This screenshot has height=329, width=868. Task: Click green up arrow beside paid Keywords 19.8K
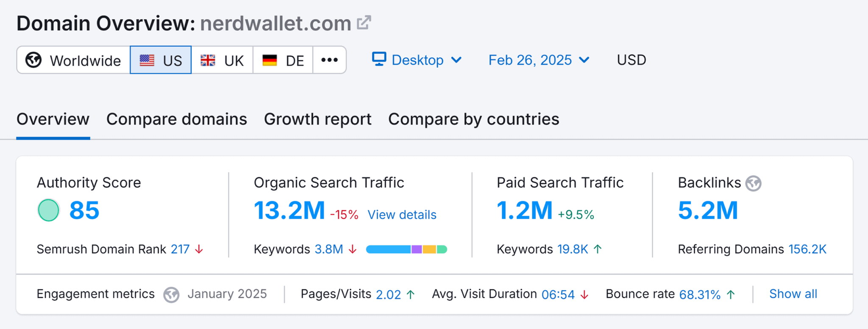click(x=598, y=249)
